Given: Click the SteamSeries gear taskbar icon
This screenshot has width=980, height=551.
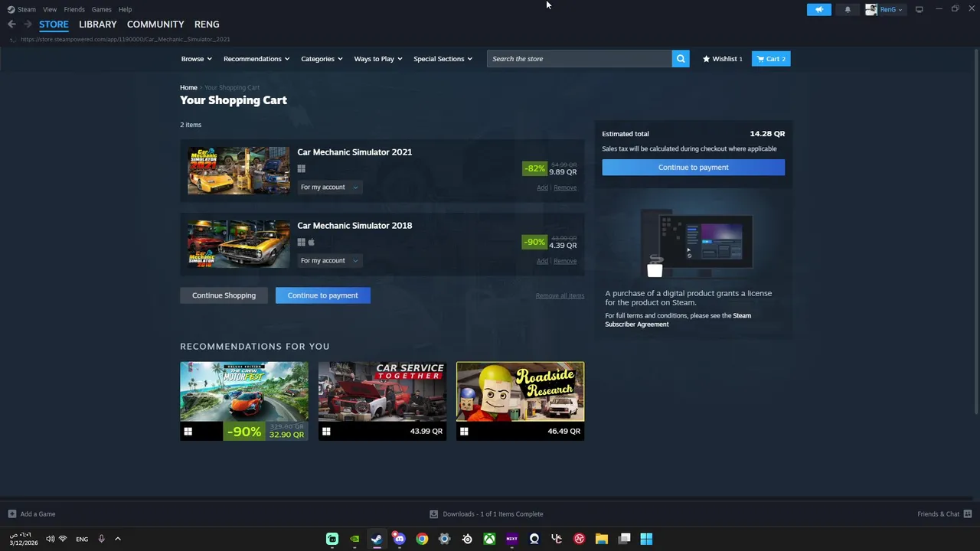Looking at the screenshot, I should tap(467, 539).
